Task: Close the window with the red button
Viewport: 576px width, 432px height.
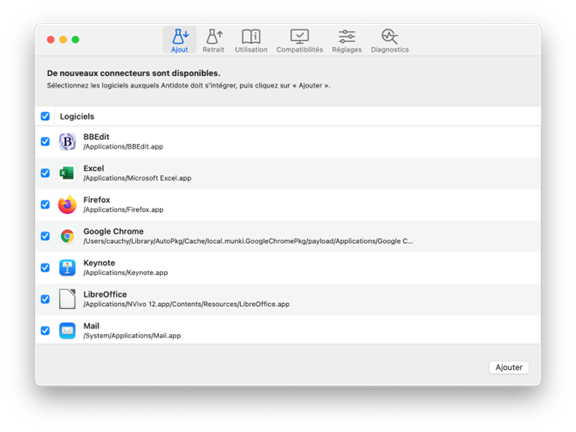Action: coord(51,40)
